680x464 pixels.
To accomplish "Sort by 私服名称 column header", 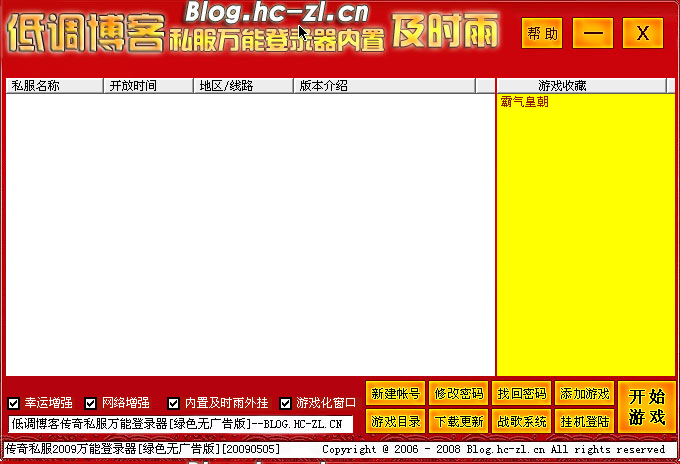I will (x=54, y=86).
